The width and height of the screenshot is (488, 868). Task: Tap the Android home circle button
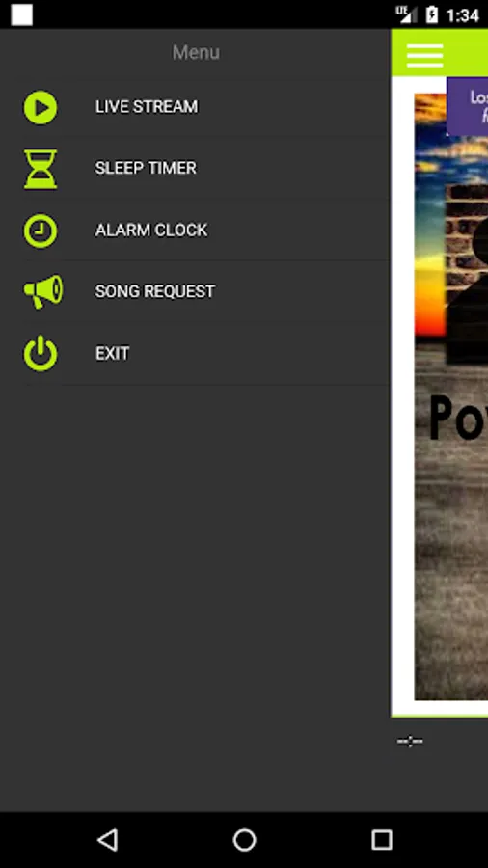click(244, 839)
